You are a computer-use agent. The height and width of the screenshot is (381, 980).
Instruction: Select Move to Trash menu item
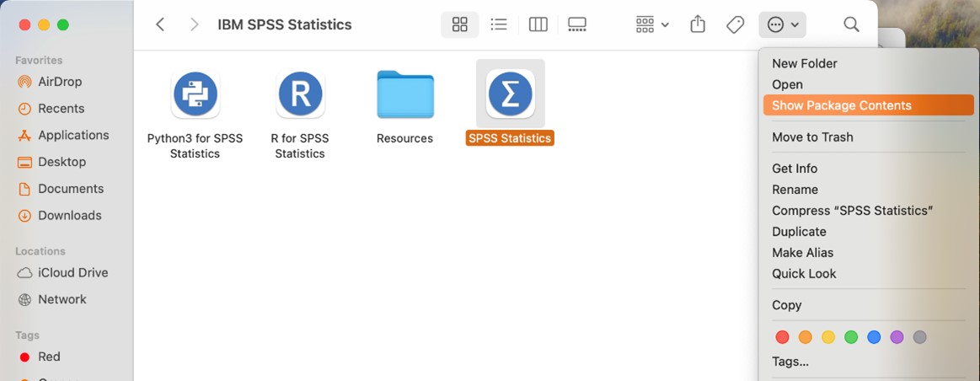(x=812, y=137)
